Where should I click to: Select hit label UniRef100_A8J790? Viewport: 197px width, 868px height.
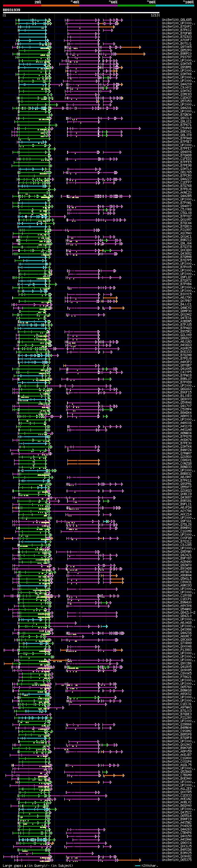click(177, 297)
